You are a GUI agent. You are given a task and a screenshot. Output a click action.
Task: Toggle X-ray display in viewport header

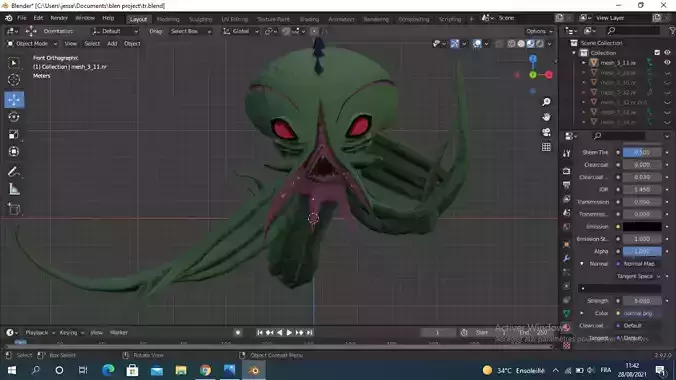(x=499, y=44)
